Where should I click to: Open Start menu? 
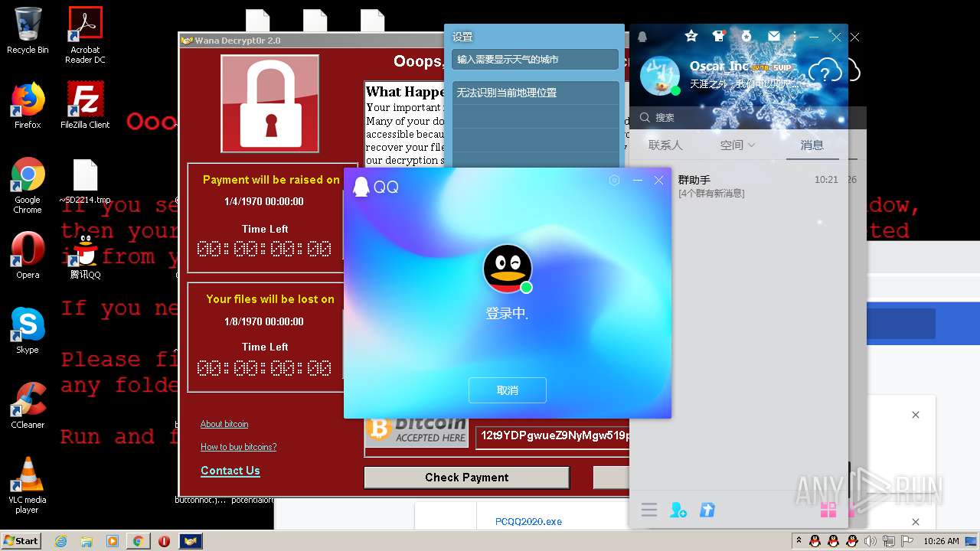pos(21,541)
